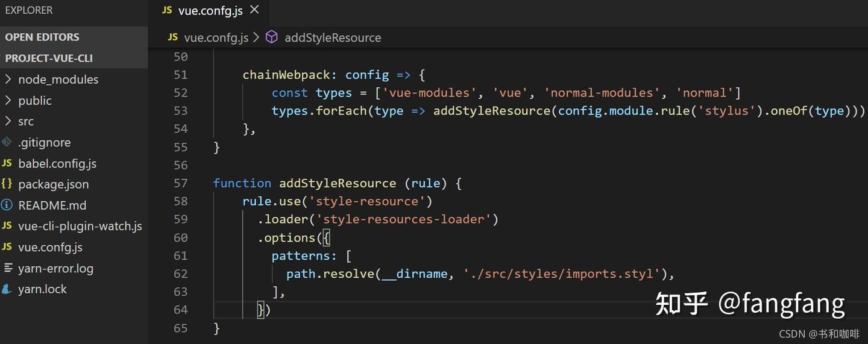Open README.md in the explorer
The image size is (868, 344).
click(x=52, y=205)
